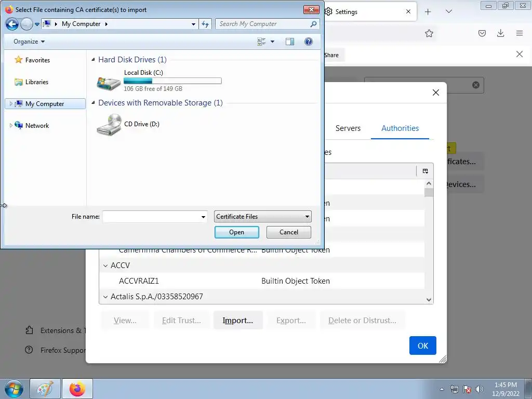The height and width of the screenshot is (399, 532).
Task: Collapse Devices with Removable Storage group
Action: pyautogui.click(x=94, y=103)
